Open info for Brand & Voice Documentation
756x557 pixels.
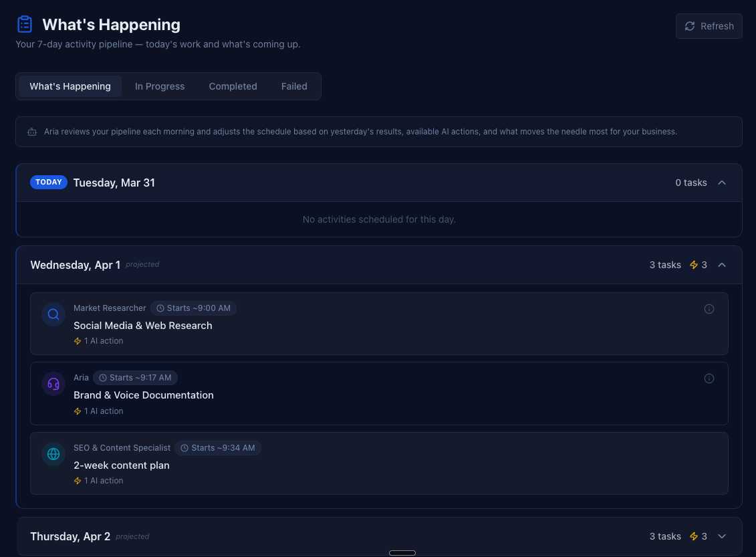[709, 378]
